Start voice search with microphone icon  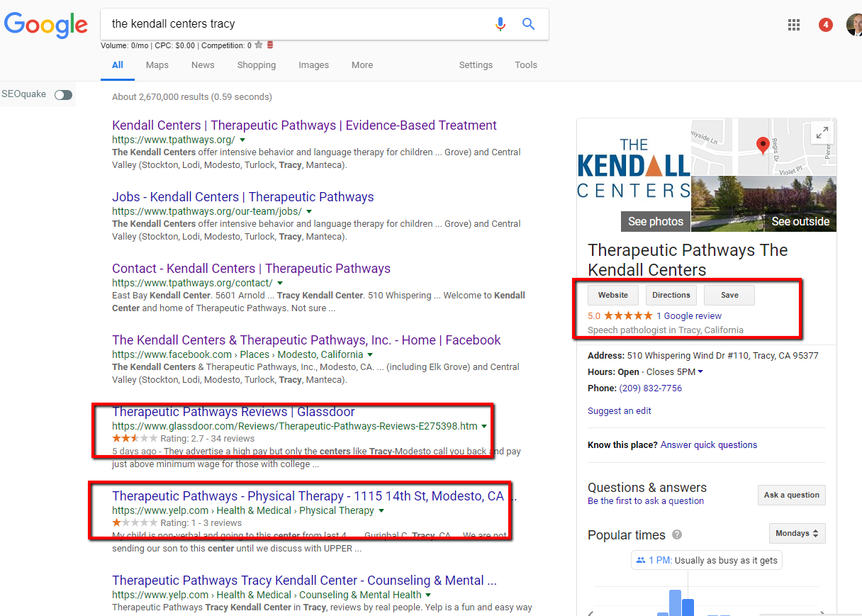[x=500, y=24]
